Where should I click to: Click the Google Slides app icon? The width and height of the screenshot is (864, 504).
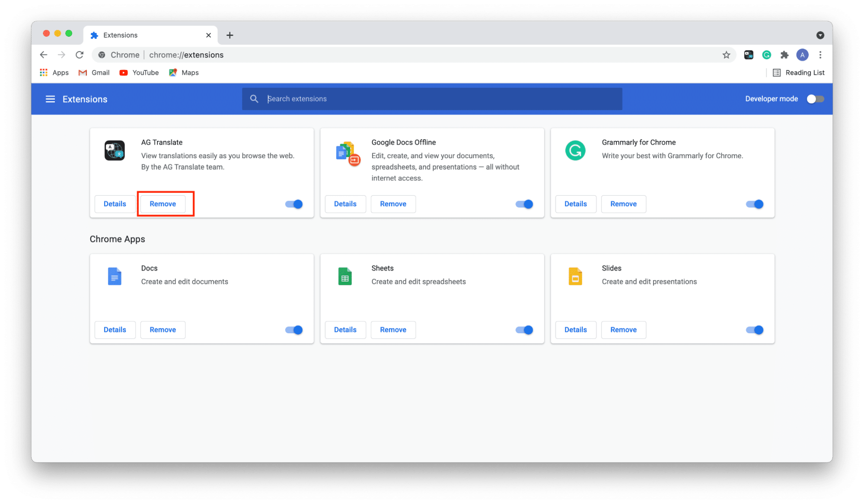(x=575, y=277)
